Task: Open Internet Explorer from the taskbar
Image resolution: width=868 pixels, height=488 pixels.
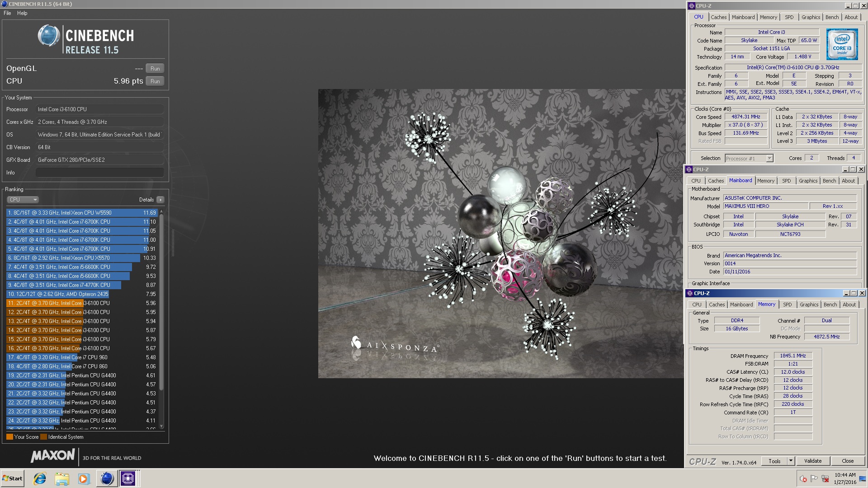Action: click(x=40, y=479)
